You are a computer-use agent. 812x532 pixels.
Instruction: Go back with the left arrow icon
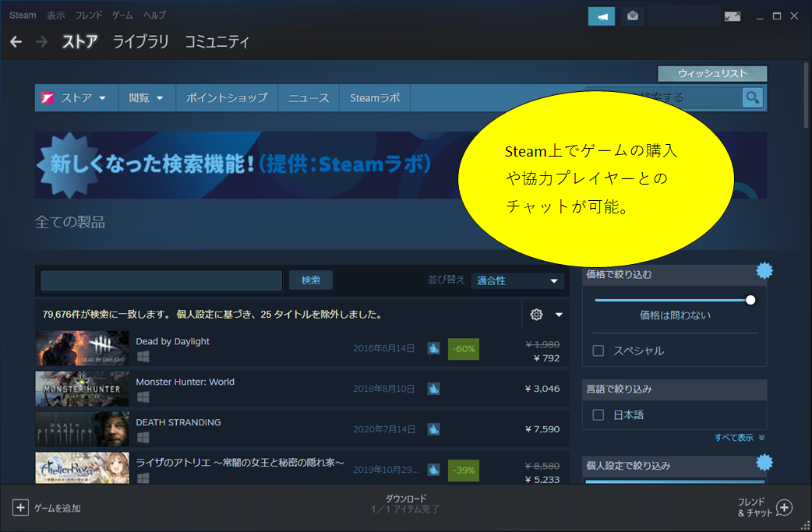[16, 42]
